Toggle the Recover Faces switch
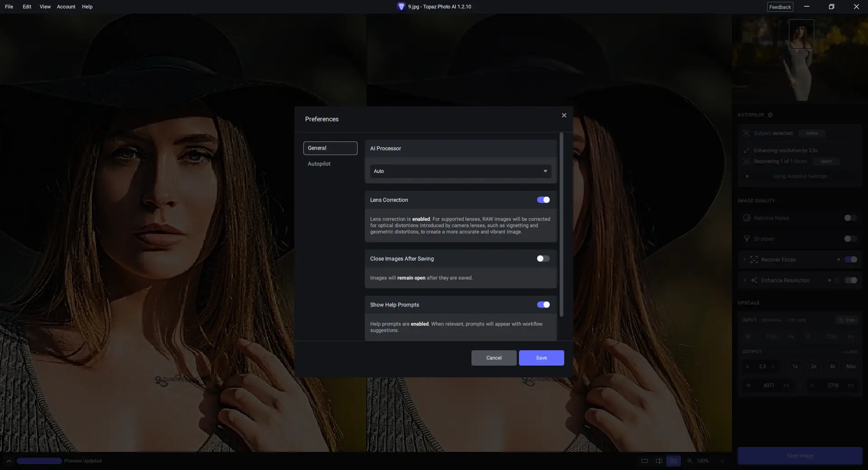Image resolution: width=868 pixels, height=470 pixels. [x=850, y=259]
